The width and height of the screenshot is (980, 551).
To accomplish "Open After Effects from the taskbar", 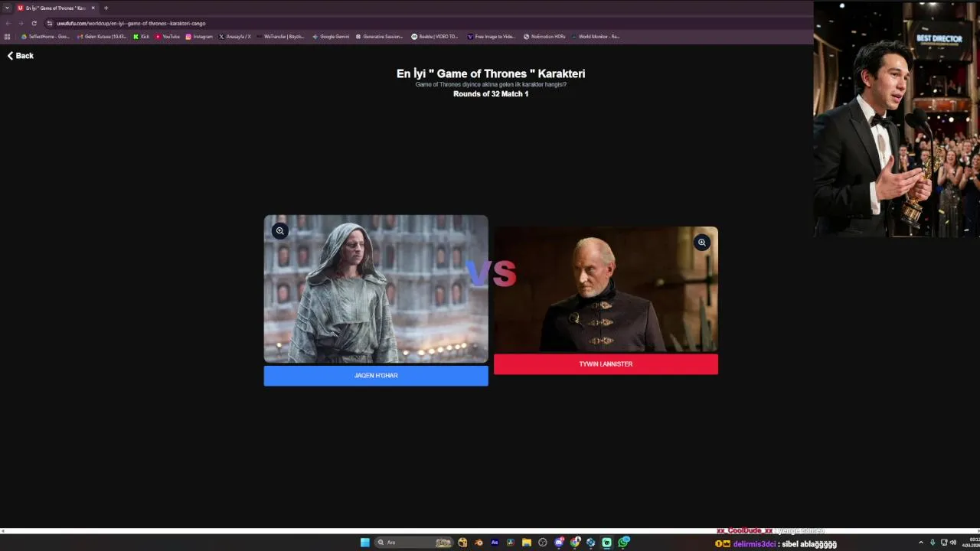I will pyautogui.click(x=495, y=543).
